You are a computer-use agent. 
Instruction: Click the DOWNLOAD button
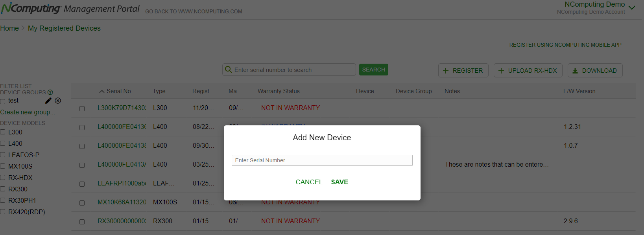595,70
